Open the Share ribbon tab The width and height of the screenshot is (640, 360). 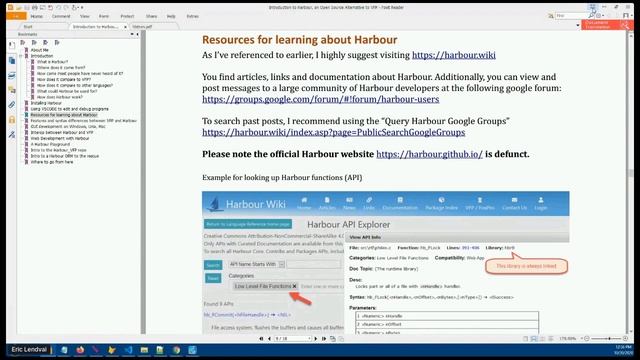[151, 16]
